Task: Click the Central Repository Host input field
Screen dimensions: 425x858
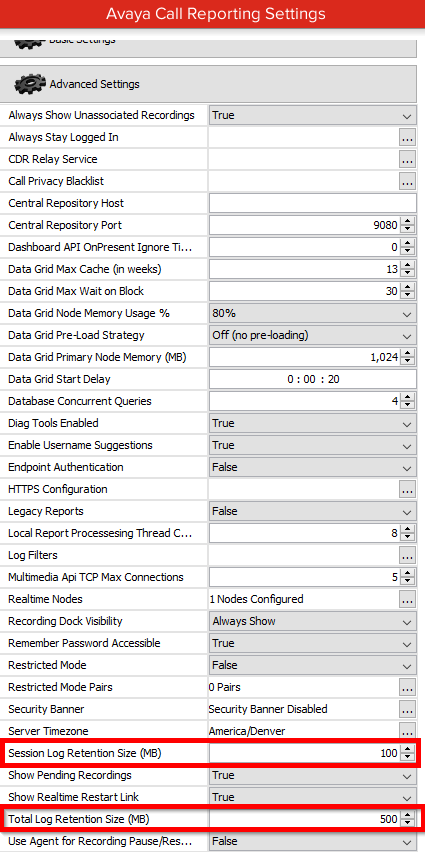Action: (312, 204)
